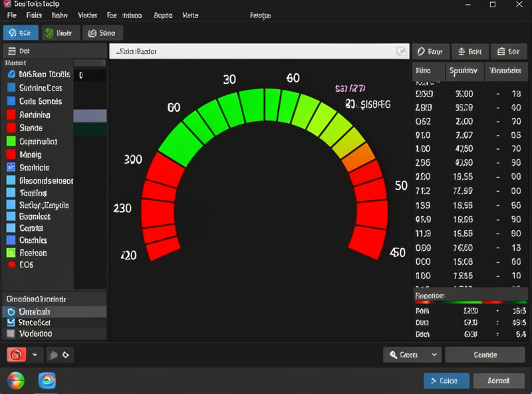532x394 pixels.
Task: Click the Sano toolbar button
Action: [x=102, y=33]
